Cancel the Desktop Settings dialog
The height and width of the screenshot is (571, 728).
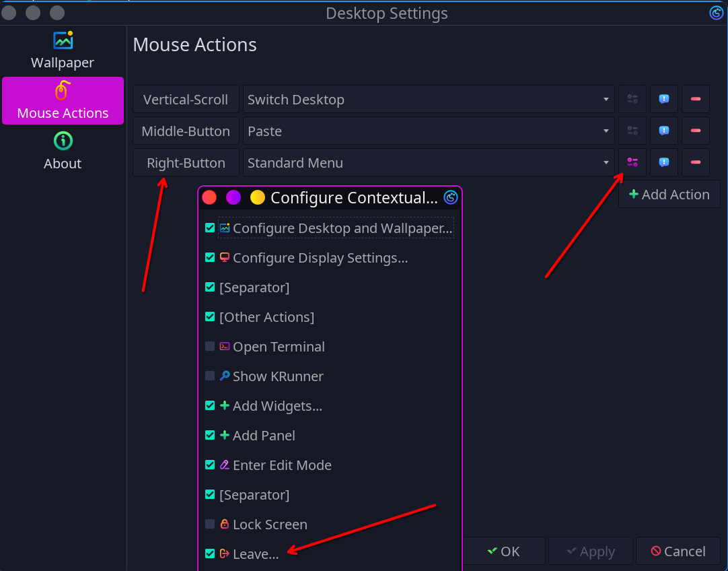click(x=678, y=551)
